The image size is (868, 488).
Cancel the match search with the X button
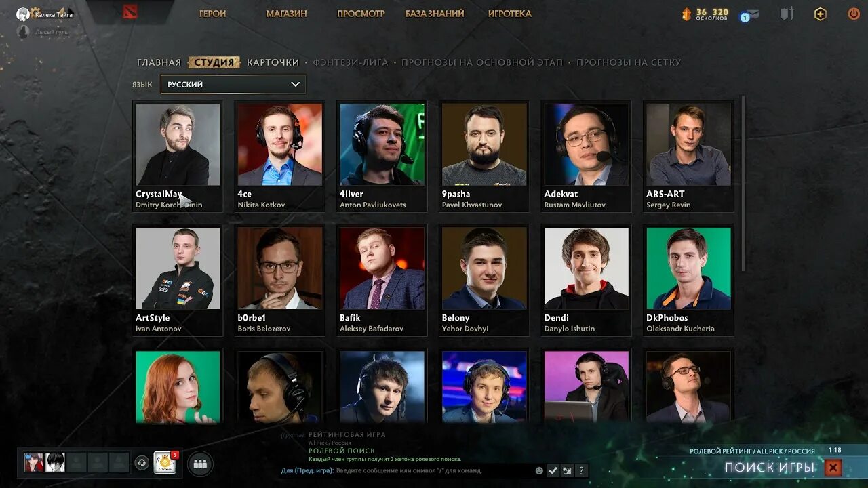click(833, 468)
